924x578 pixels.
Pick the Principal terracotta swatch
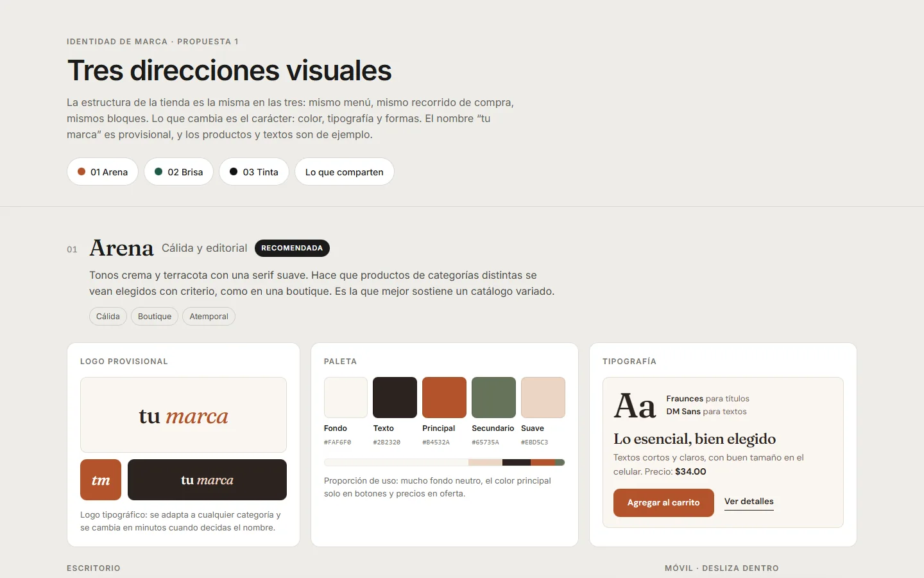(444, 398)
